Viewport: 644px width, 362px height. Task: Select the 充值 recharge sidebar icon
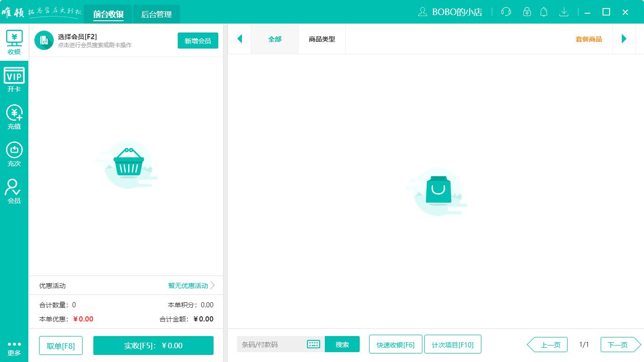pos(14,117)
